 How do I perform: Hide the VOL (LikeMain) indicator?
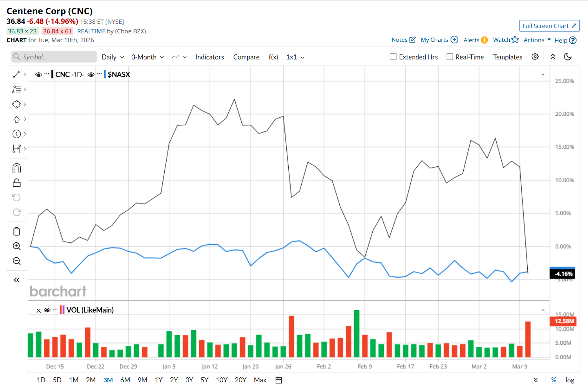click(47, 310)
